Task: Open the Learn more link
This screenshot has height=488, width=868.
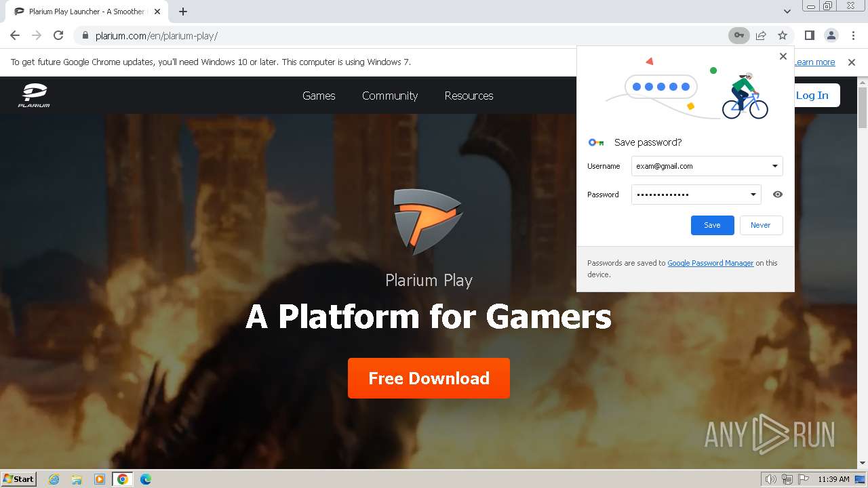Action: pyautogui.click(x=814, y=62)
